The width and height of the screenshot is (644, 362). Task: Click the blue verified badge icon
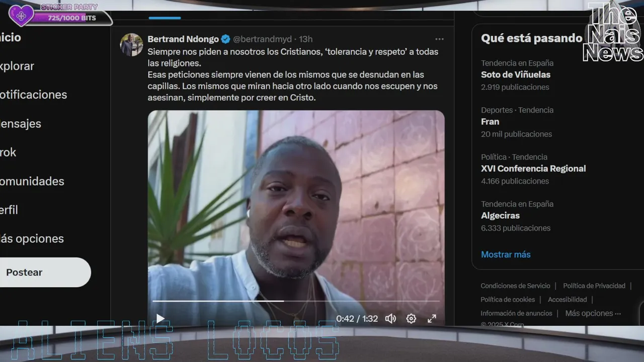coord(226,39)
